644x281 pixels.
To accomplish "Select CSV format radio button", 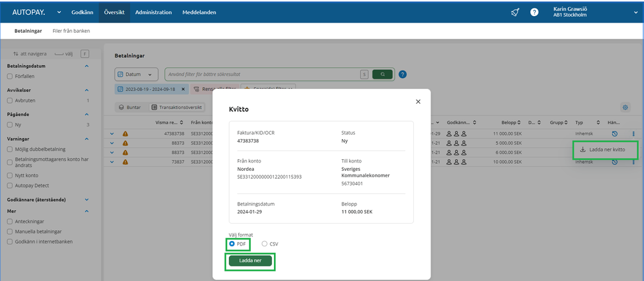I will [x=264, y=244].
